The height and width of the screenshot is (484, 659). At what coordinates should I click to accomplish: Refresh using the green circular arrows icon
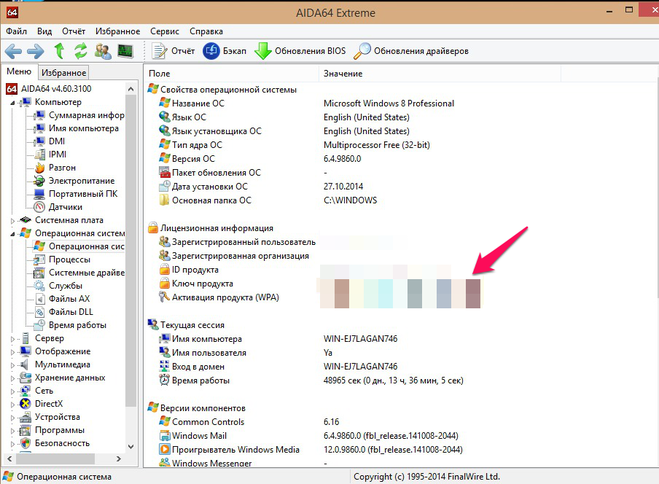click(81, 51)
